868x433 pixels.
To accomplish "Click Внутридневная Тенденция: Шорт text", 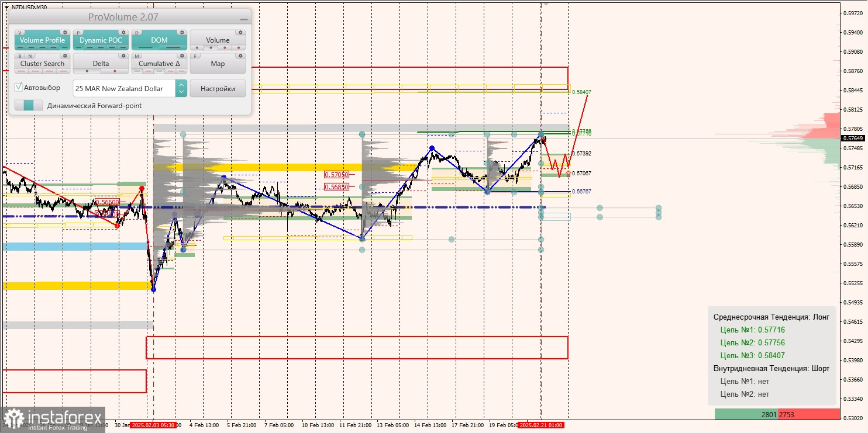I will pos(771,368).
